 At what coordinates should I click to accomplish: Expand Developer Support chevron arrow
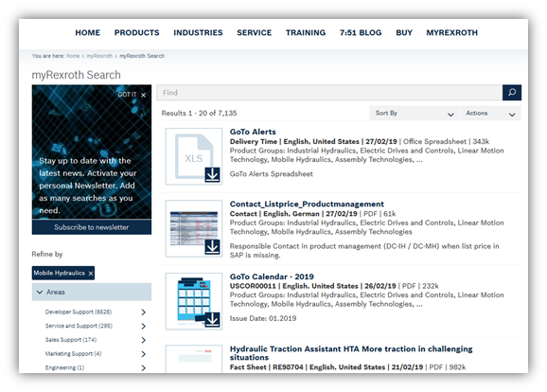coord(144,312)
